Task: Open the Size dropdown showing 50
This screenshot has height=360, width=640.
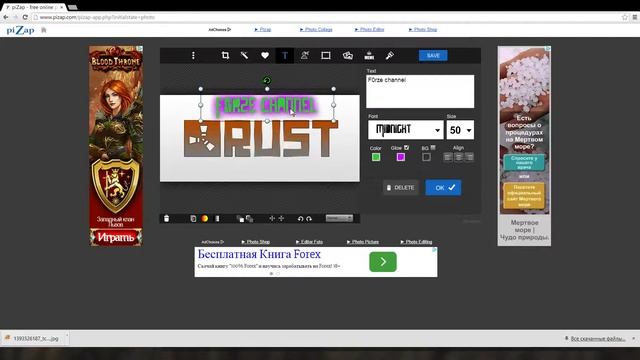Action: [x=460, y=130]
